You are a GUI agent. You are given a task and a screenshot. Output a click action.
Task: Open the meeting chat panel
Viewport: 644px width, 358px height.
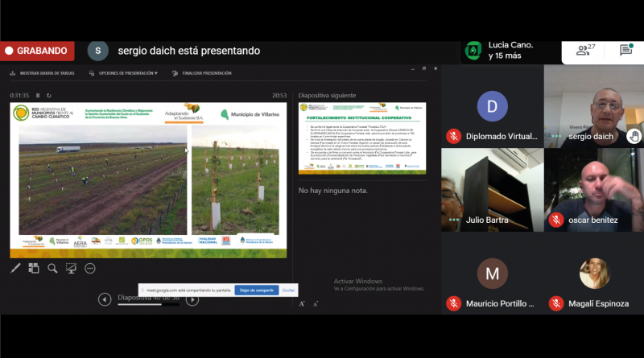tap(625, 51)
